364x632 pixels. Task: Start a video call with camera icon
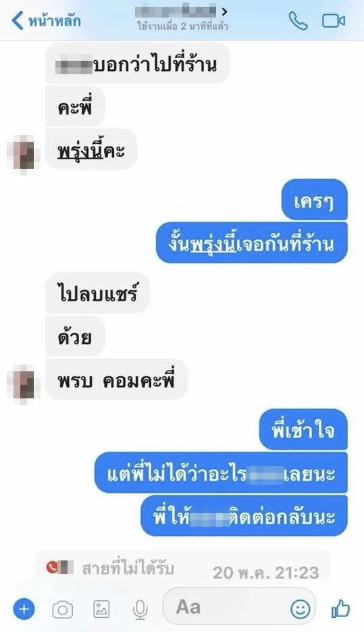[334, 20]
